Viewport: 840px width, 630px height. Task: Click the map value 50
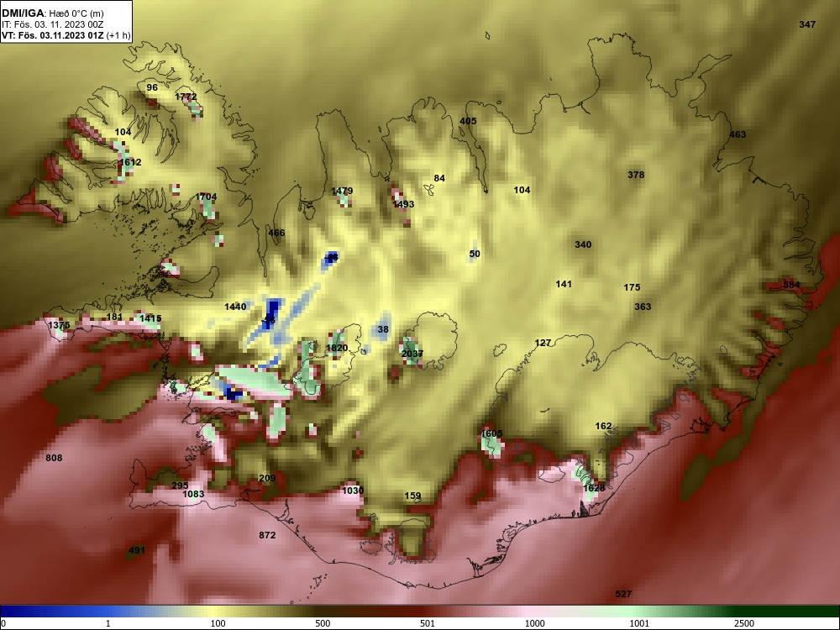(475, 254)
